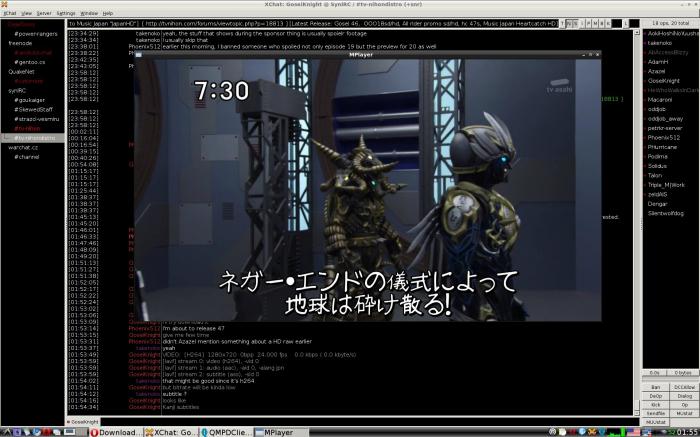This screenshot has width=700, height=437.
Task: Select #goukaiger in the channel tree
Action: point(29,100)
